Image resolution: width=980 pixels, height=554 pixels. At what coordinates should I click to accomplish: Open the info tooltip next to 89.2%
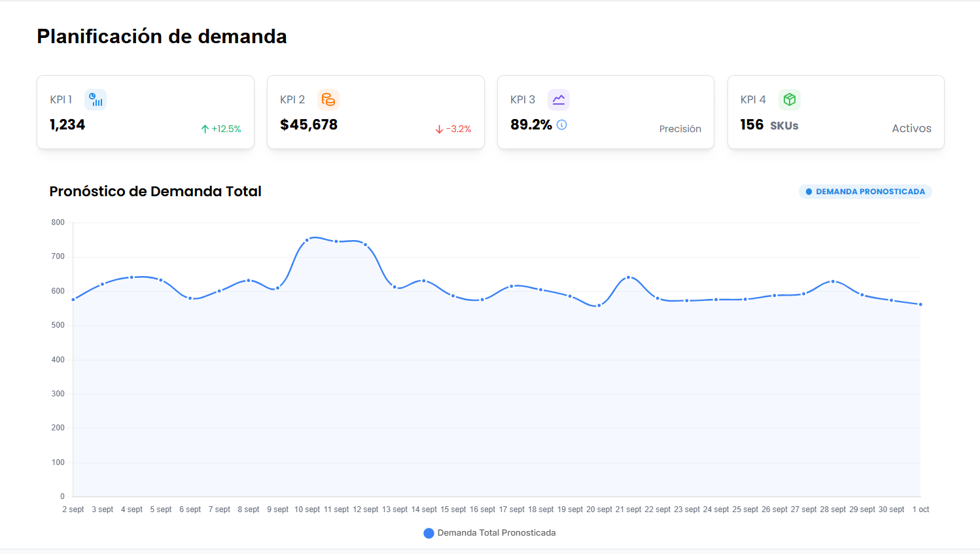(x=561, y=125)
